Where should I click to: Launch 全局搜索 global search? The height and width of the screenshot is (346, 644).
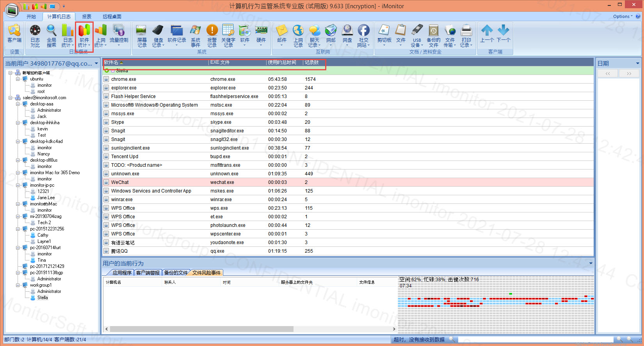[x=52, y=36]
